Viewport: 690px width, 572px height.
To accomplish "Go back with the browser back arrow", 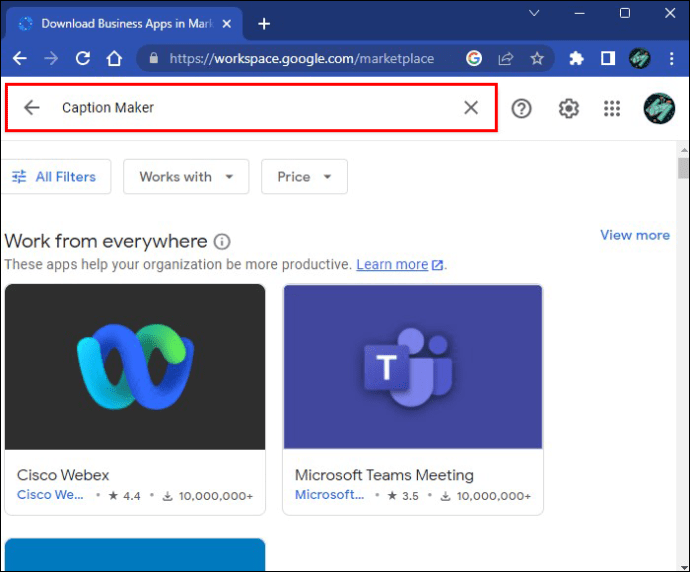I will click(20, 58).
